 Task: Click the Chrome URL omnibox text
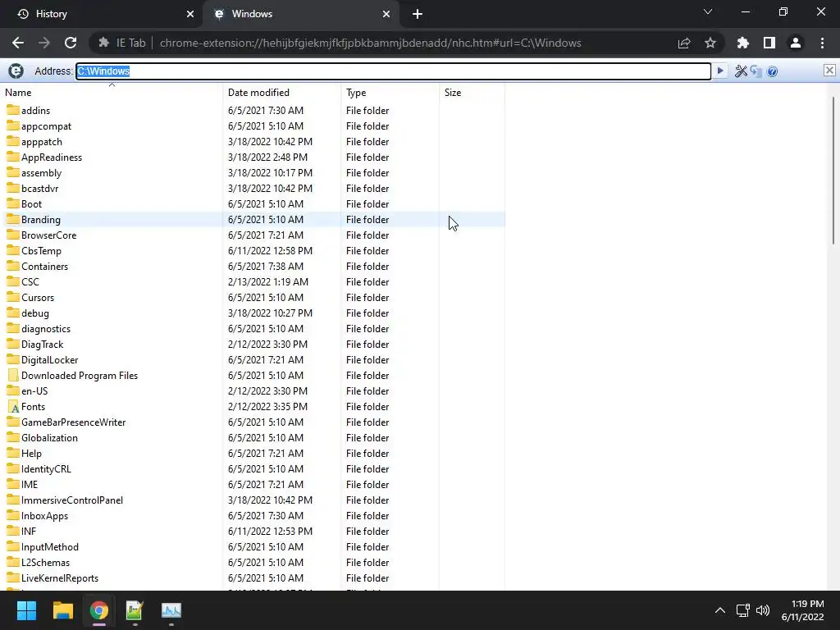pyautogui.click(x=370, y=43)
